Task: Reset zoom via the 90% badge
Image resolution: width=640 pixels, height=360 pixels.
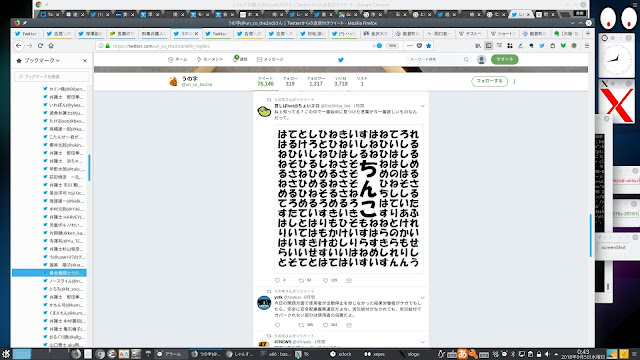Action: [393, 46]
